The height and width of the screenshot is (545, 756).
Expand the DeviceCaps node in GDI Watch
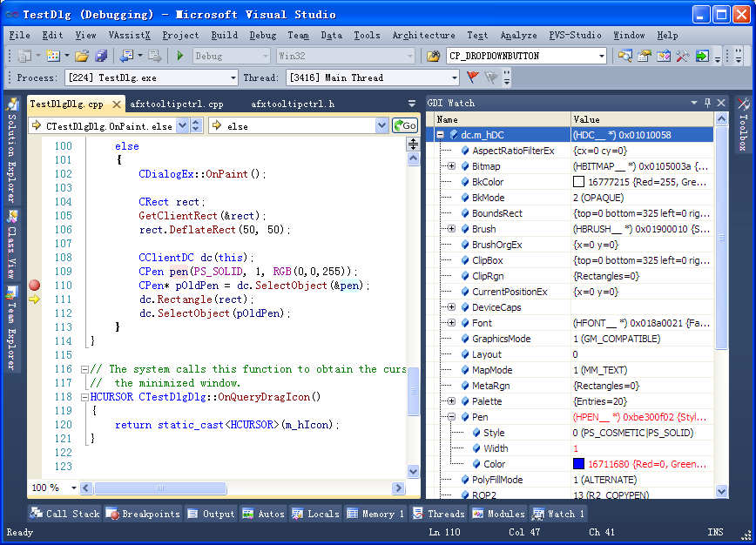click(x=451, y=307)
